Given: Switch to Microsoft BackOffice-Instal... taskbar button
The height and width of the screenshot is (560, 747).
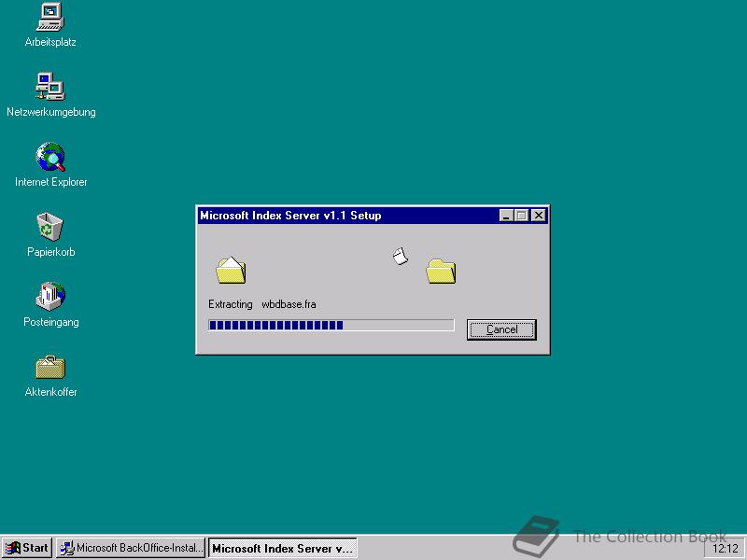Looking at the screenshot, I should [131, 548].
